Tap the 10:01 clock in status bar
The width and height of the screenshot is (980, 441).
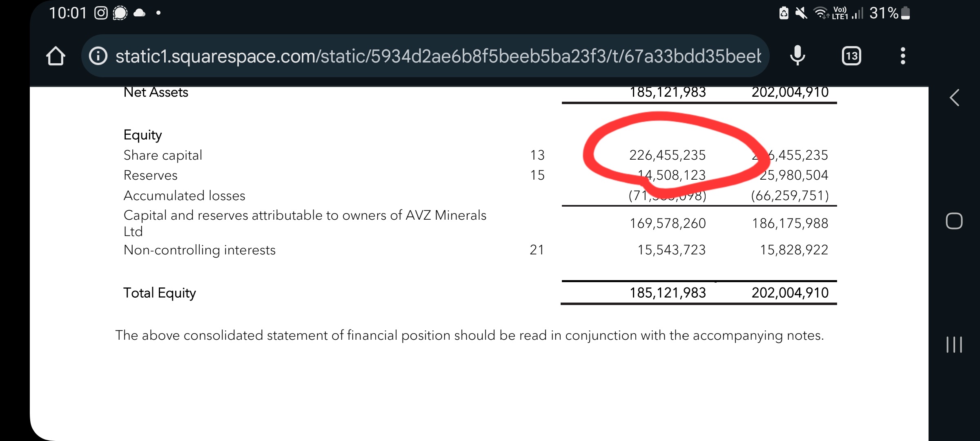click(x=68, y=13)
